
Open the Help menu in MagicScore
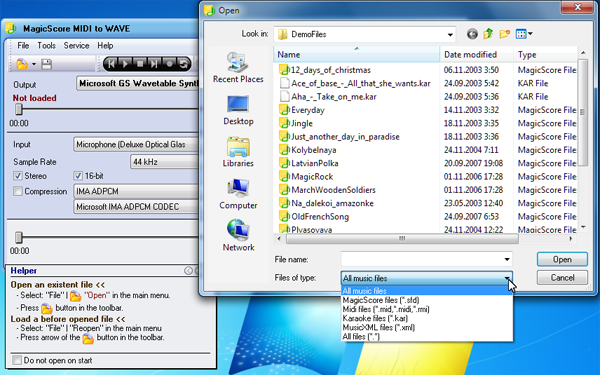click(x=105, y=46)
